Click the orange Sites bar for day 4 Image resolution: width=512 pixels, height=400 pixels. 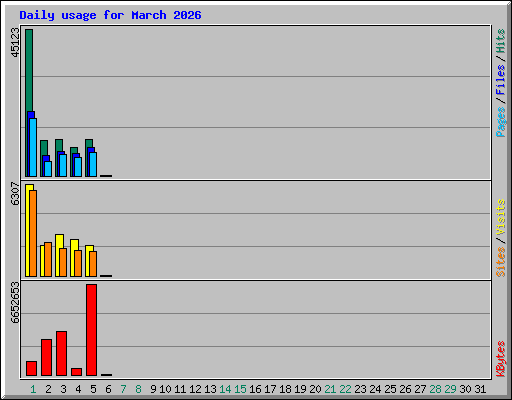[x=78, y=263]
